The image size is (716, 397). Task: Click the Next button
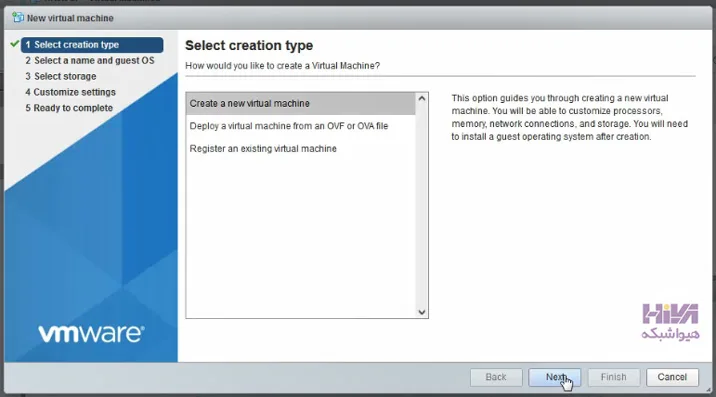pos(554,377)
